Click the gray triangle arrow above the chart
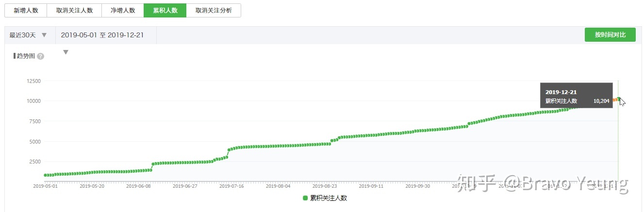Screen dimensions: 644x212 coord(66,52)
